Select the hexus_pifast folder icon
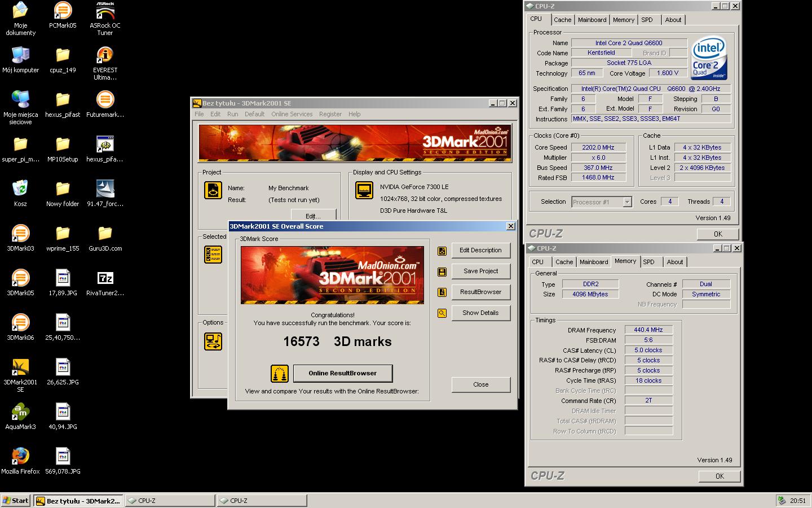The image size is (812, 508). point(63,104)
